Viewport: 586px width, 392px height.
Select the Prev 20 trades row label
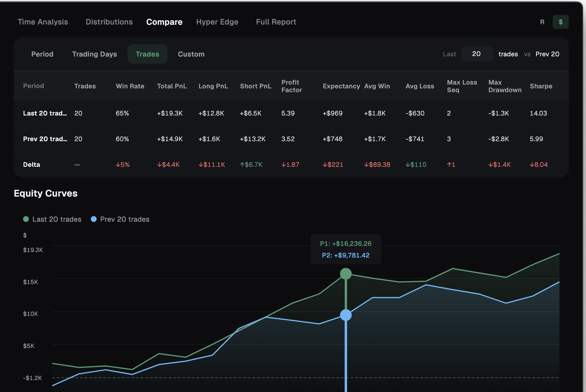(45, 139)
